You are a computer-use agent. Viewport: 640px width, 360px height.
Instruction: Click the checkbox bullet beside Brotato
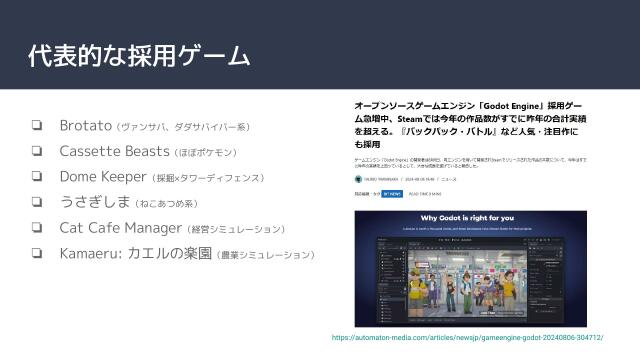point(37,125)
